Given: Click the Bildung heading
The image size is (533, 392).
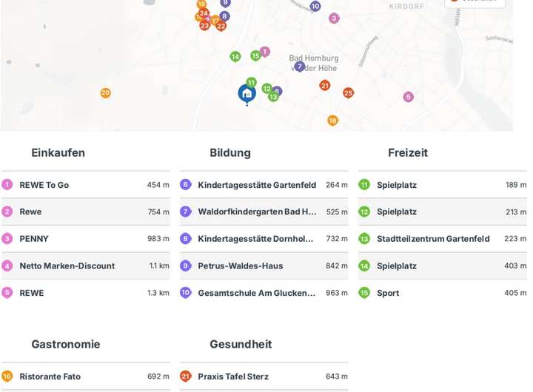Looking at the screenshot, I should (230, 153).
